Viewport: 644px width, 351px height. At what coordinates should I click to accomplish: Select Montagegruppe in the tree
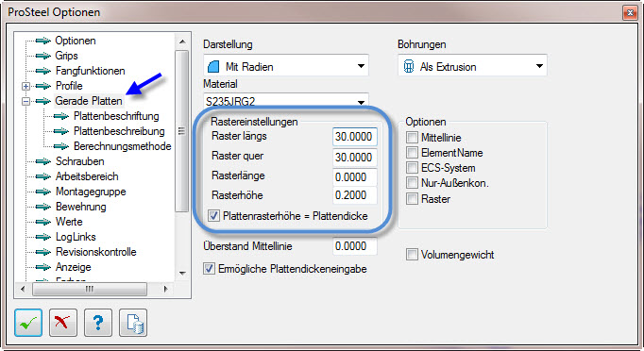point(91,192)
